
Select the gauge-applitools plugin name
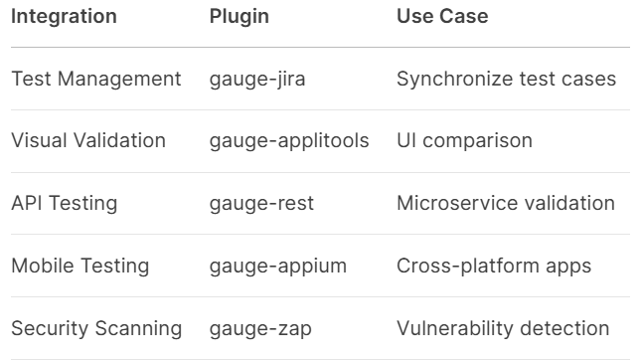click(289, 141)
